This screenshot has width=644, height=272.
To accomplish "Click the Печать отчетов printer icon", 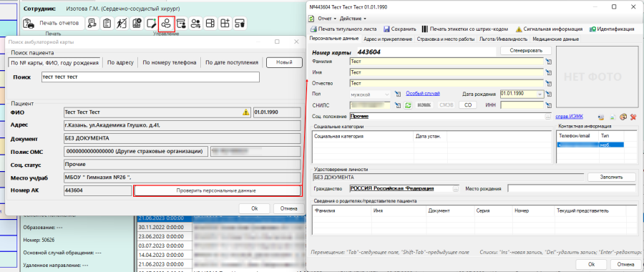I will pyautogui.click(x=29, y=24).
